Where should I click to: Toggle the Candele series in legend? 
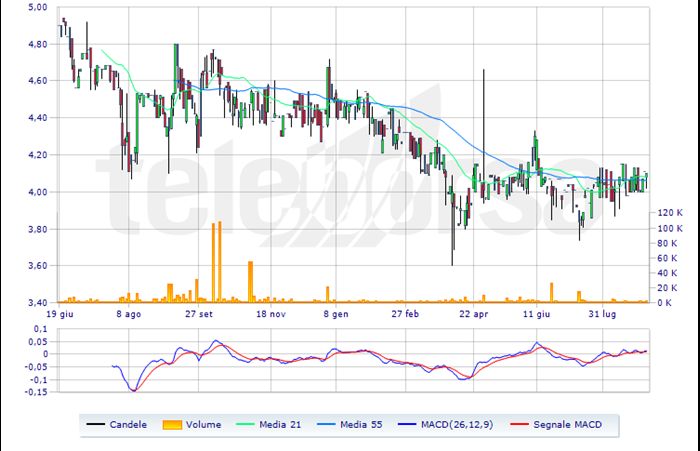pyautogui.click(x=117, y=424)
